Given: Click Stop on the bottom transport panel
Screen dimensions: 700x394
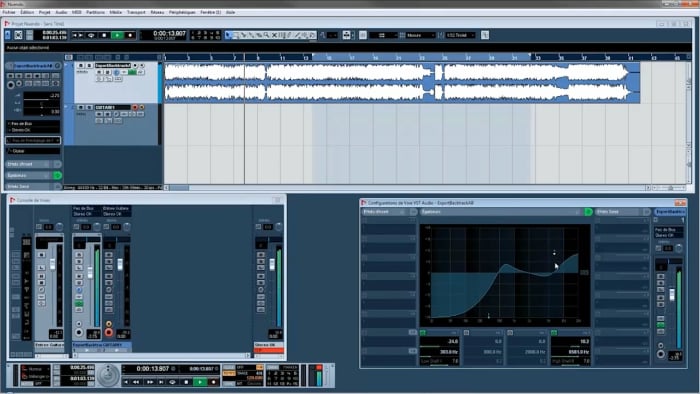Looking at the screenshot, I should click(x=186, y=382).
